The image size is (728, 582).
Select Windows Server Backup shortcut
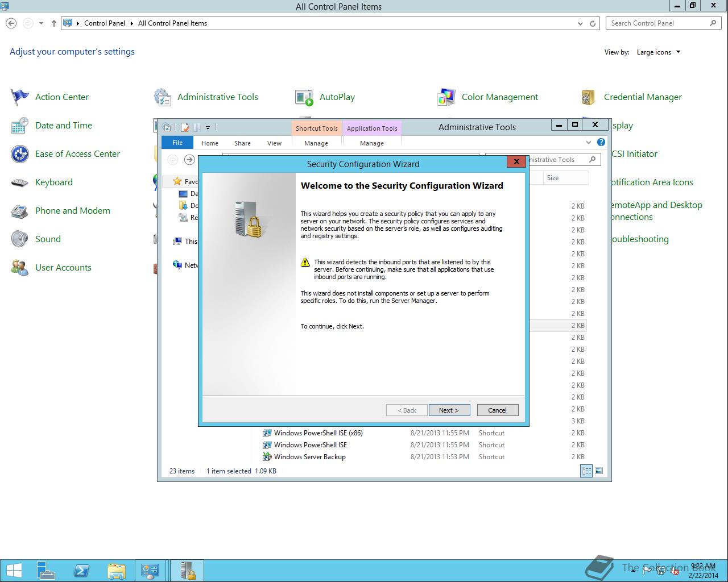click(x=309, y=457)
